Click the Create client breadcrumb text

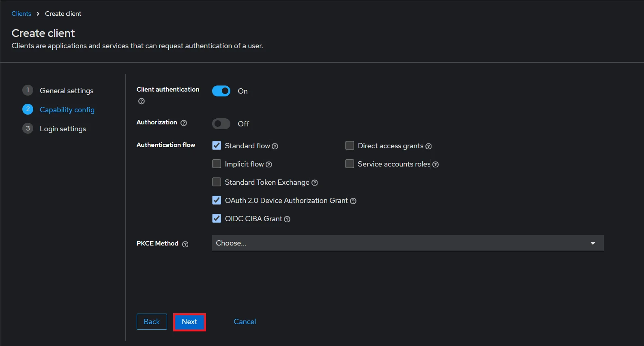pyautogui.click(x=63, y=14)
